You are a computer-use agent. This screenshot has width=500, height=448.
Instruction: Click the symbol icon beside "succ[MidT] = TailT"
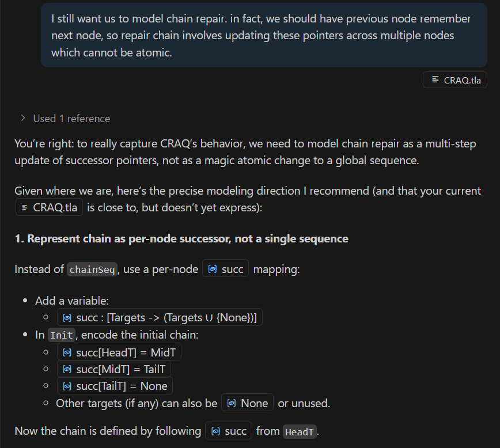pos(67,369)
